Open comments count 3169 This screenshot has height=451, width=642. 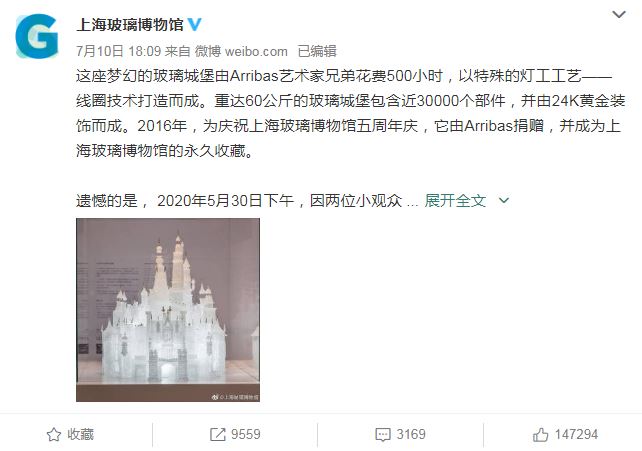pyautogui.click(x=411, y=434)
